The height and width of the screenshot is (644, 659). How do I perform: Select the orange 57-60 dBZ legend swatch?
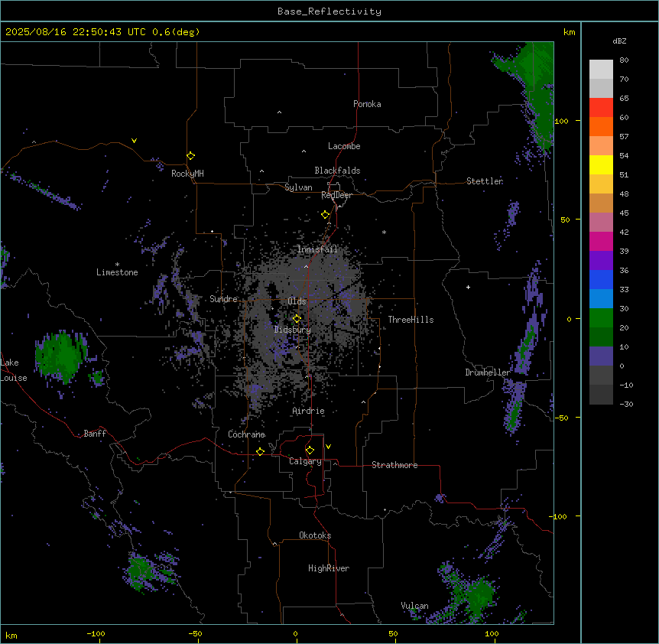(x=601, y=126)
